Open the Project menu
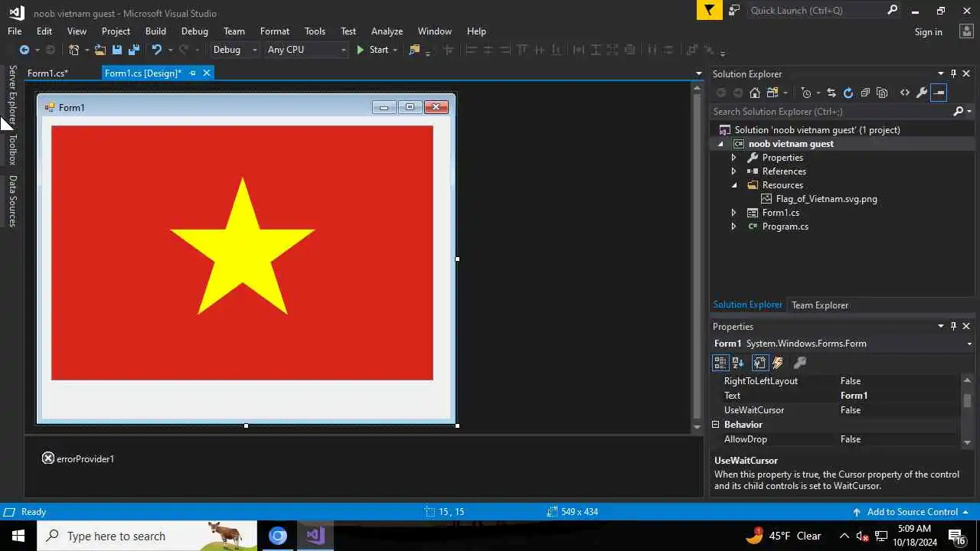 [116, 31]
